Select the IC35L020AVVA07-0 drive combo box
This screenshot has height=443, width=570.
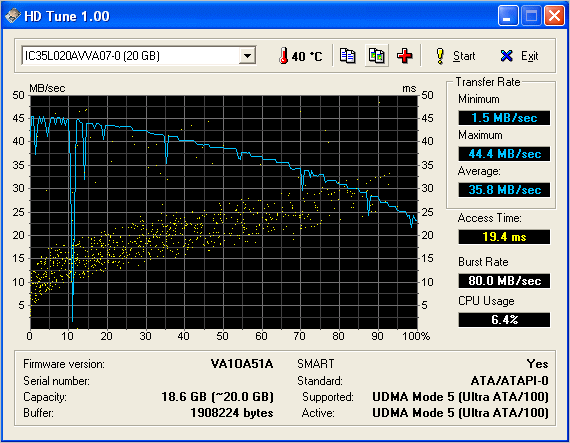pyautogui.click(x=139, y=56)
